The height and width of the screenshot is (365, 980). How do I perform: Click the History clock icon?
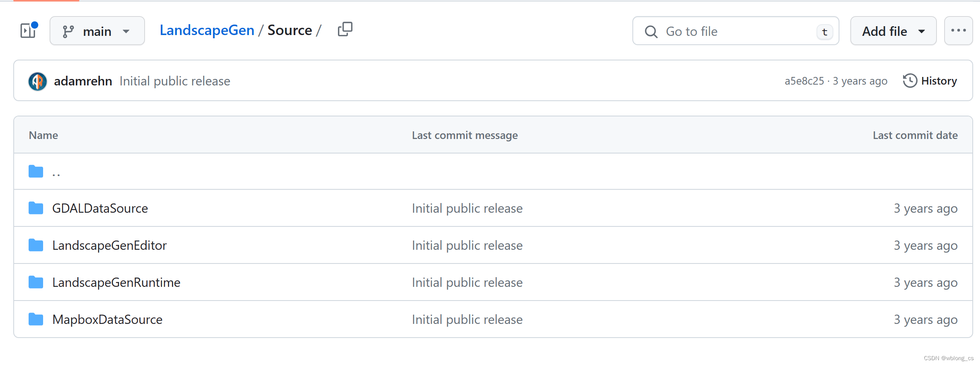point(910,81)
